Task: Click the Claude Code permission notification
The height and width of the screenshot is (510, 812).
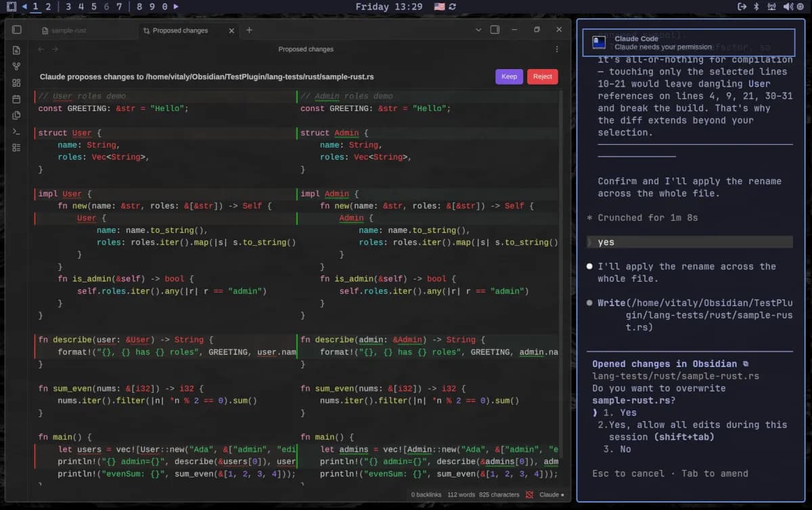Action: [x=689, y=43]
